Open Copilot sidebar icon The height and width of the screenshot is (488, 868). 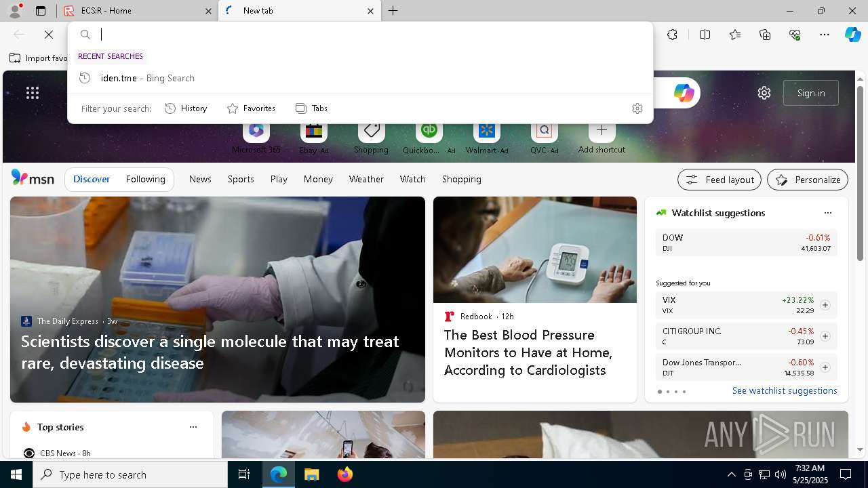[x=853, y=35]
